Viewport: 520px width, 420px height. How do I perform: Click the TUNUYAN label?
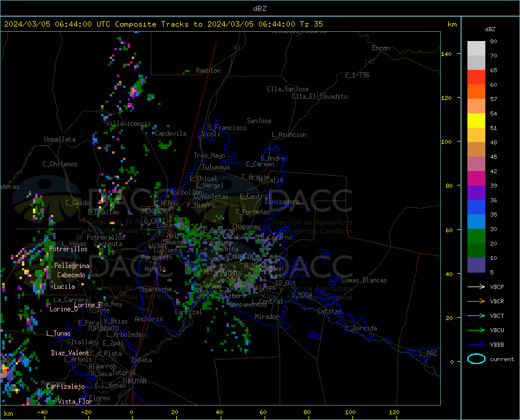pyautogui.click(x=134, y=381)
